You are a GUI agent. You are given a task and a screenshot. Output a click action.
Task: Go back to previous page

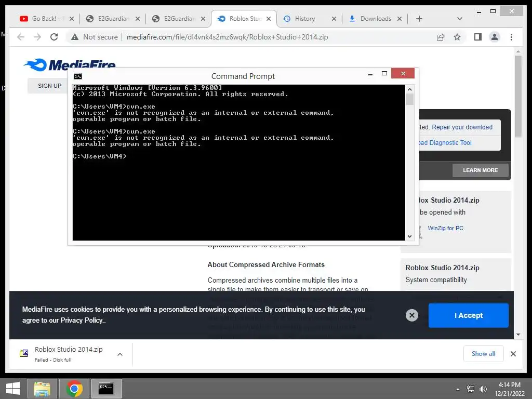(21, 37)
